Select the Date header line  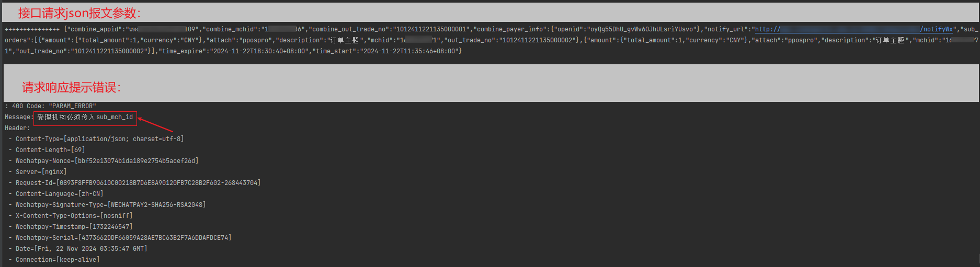(78, 249)
